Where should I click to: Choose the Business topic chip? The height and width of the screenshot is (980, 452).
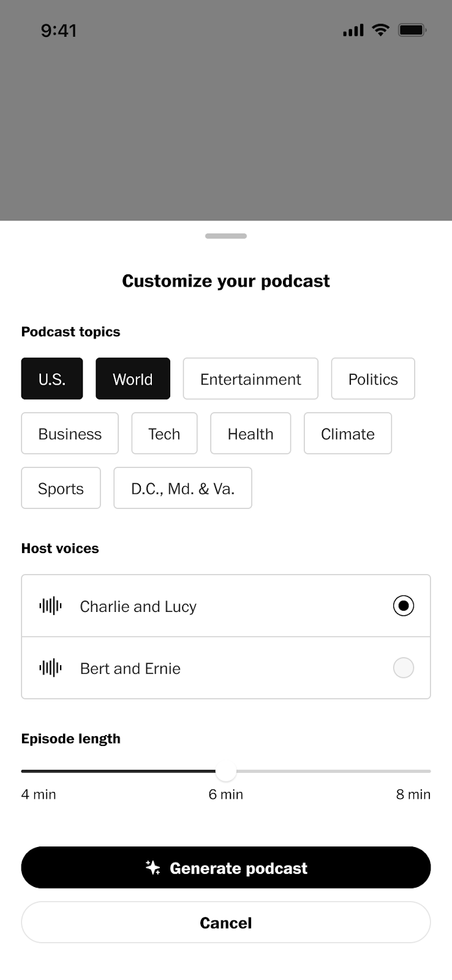click(70, 434)
